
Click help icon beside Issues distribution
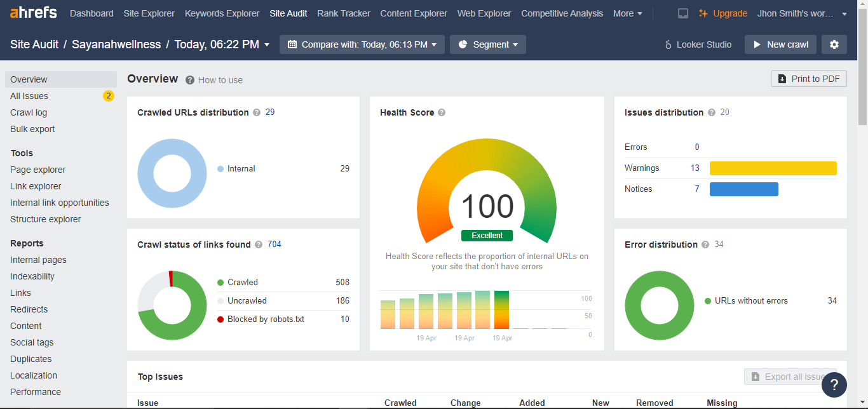[712, 112]
